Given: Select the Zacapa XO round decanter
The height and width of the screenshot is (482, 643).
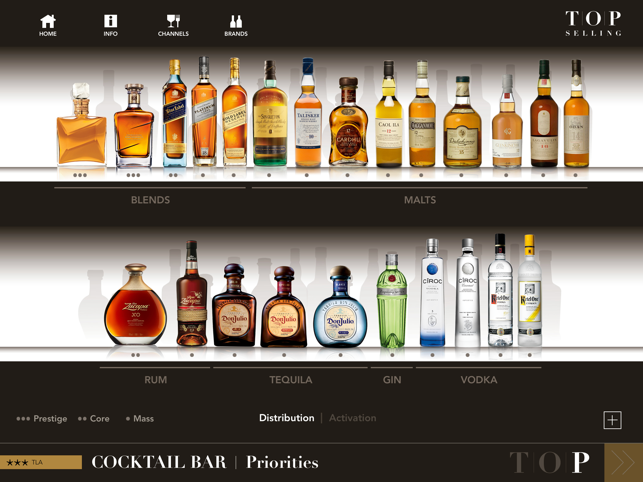Looking at the screenshot, I should click(135, 304).
